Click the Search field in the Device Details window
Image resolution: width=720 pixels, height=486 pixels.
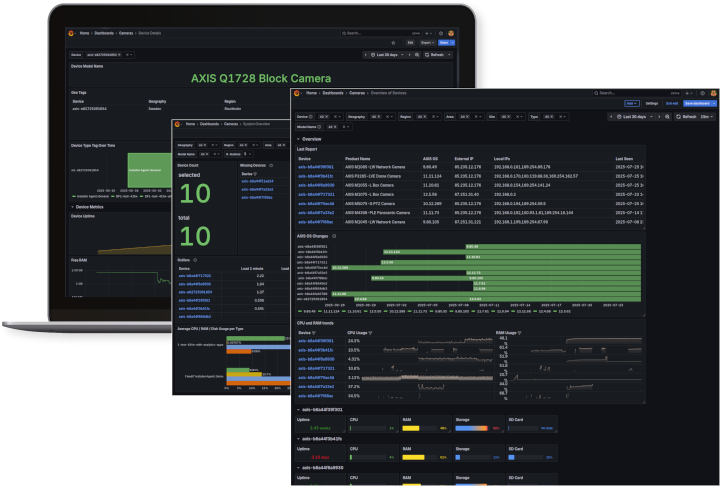coord(380,33)
